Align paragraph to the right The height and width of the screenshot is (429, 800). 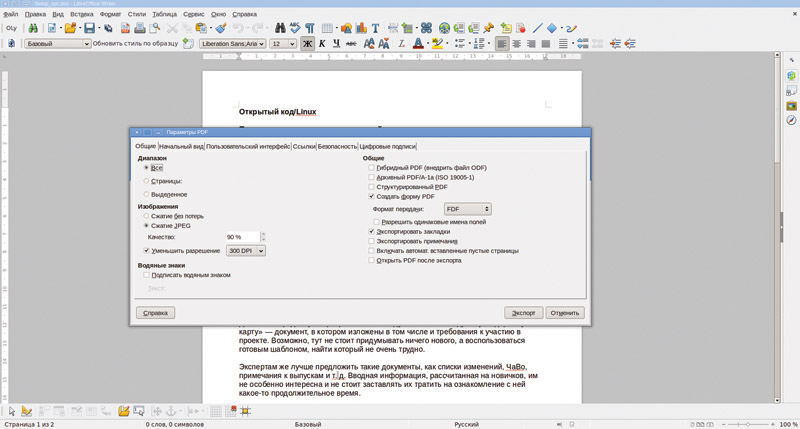pos(531,44)
